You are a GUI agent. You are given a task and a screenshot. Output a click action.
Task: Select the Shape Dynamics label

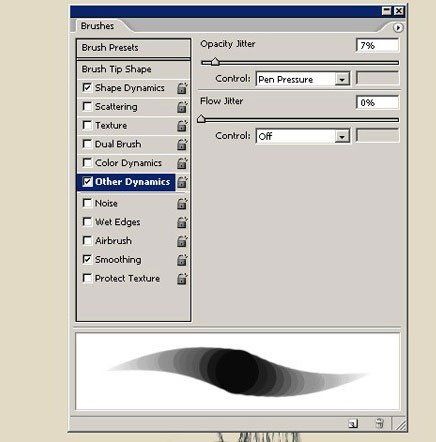tap(130, 88)
